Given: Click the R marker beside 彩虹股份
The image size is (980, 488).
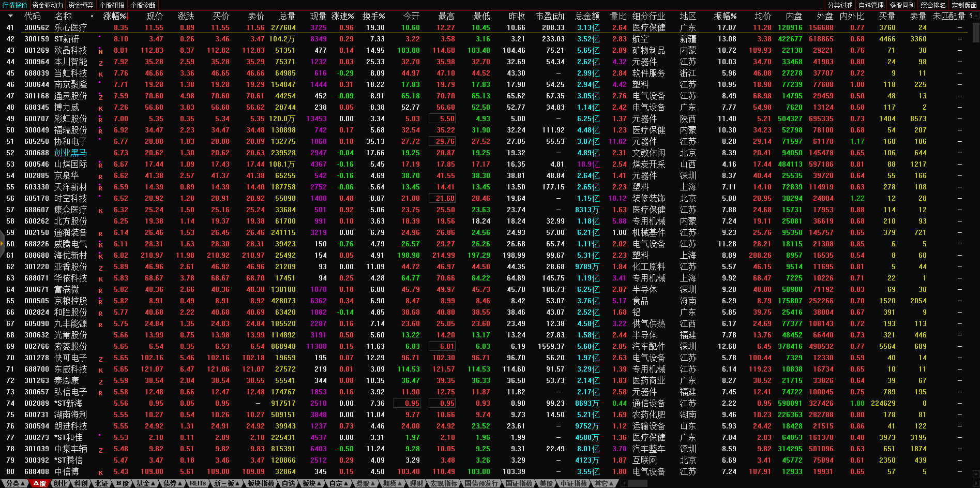Looking at the screenshot, I should tap(100, 120).
